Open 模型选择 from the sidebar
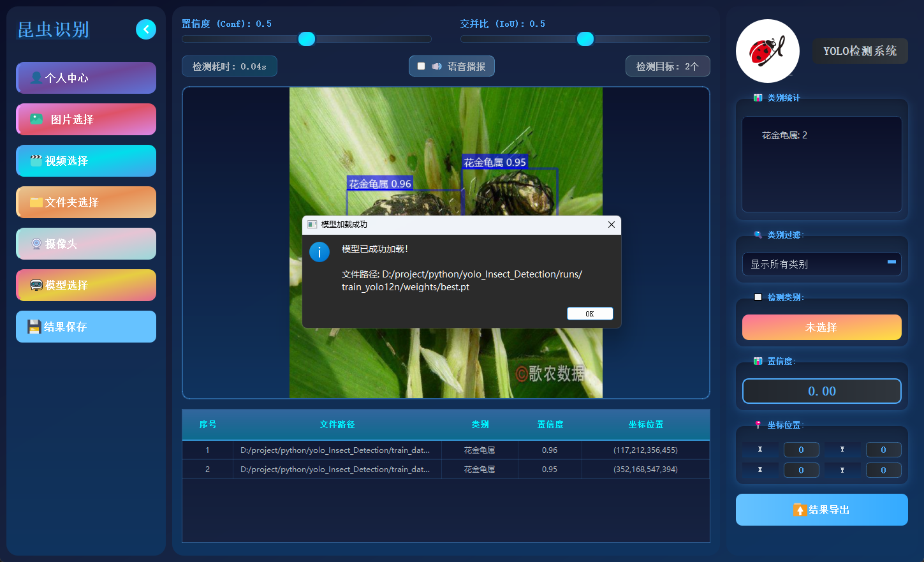The width and height of the screenshot is (924, 562). (x=85, y=285)
